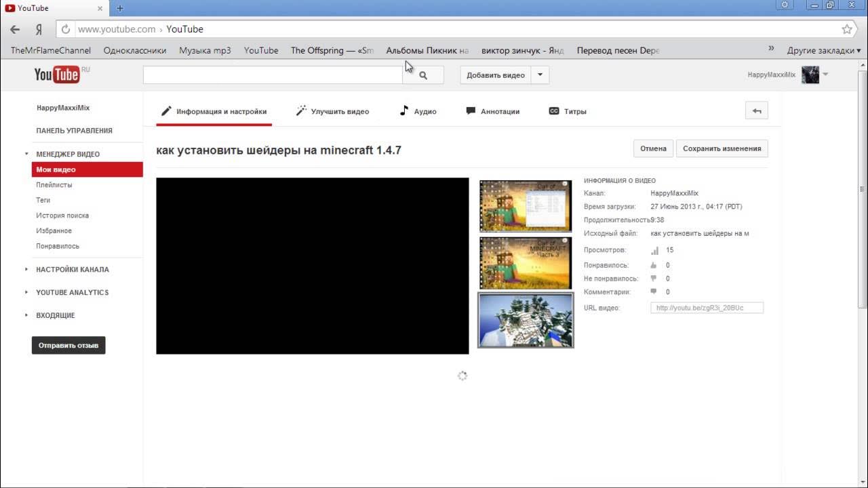
Task: Expand НАСТРОЙКИ КАНАЛА section
Action: click(x=26, y=269)
